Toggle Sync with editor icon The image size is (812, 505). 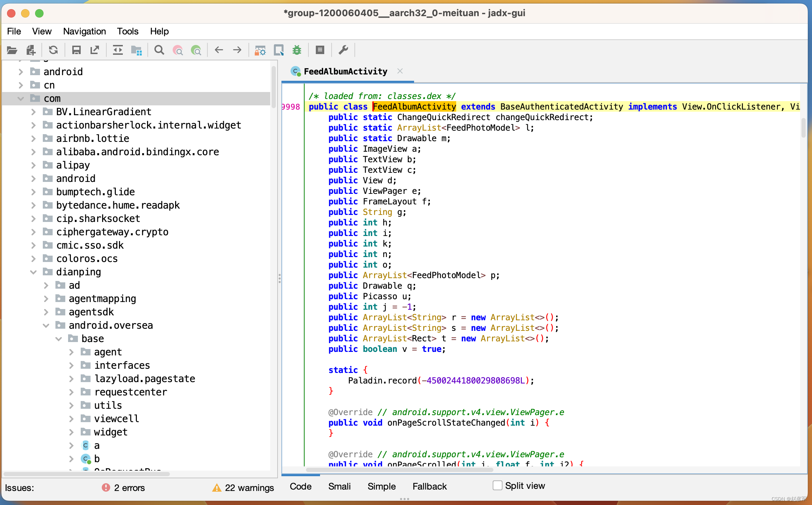coord(118,50)
